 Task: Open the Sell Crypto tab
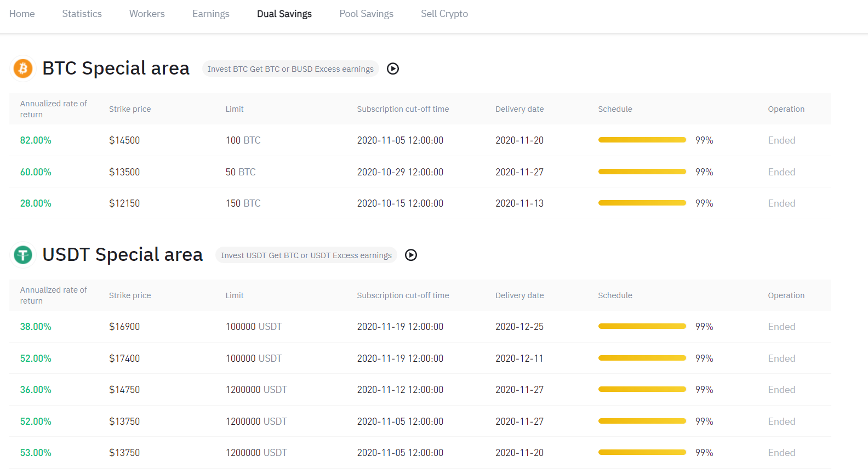tap(444, 14)
